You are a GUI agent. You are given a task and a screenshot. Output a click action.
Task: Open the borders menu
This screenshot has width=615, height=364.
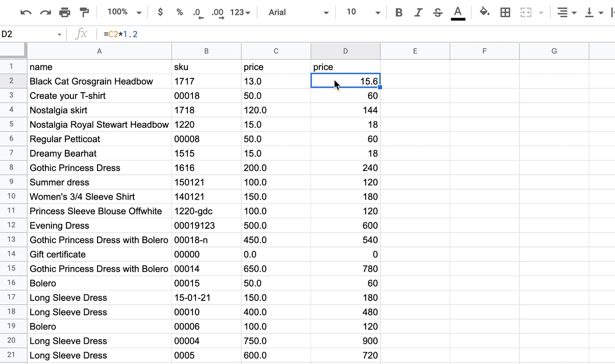point(505,12)
